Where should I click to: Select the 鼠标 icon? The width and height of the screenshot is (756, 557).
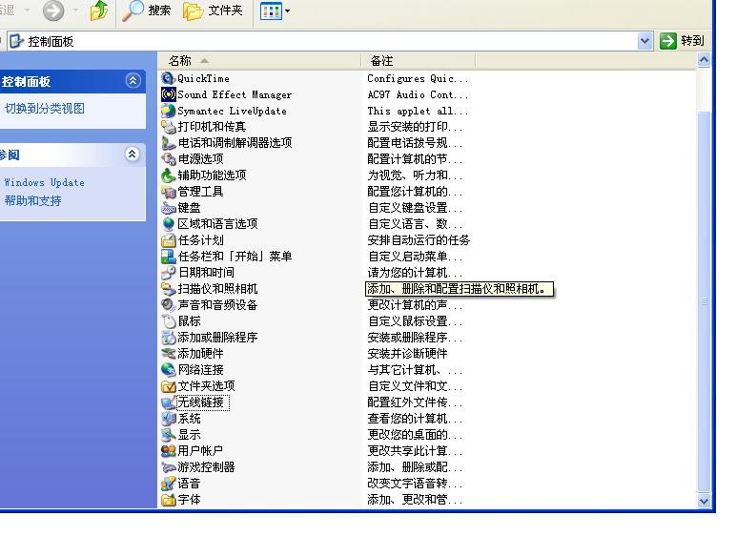pyautogui.click(x=168, y=321)
